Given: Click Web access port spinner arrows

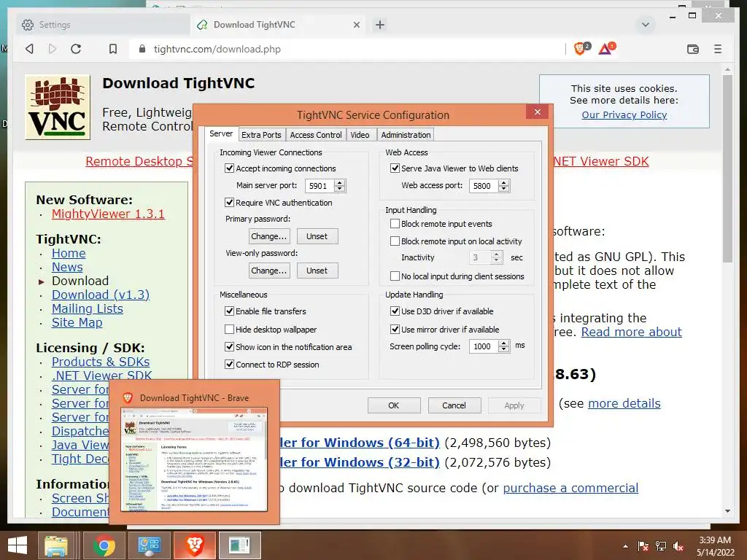Looking at the screenshot, I should tap(503, 186).
